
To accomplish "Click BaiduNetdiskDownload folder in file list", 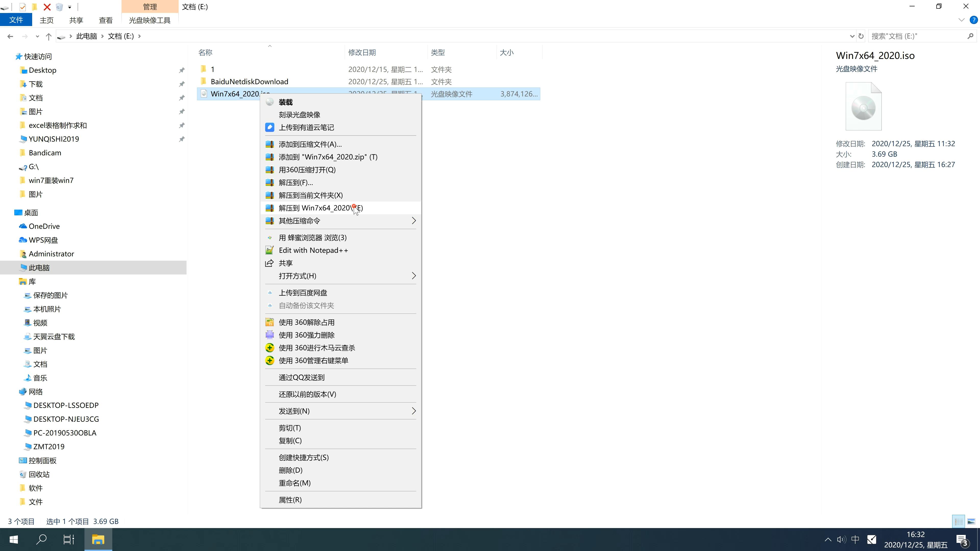I will (x=249, y=81).
